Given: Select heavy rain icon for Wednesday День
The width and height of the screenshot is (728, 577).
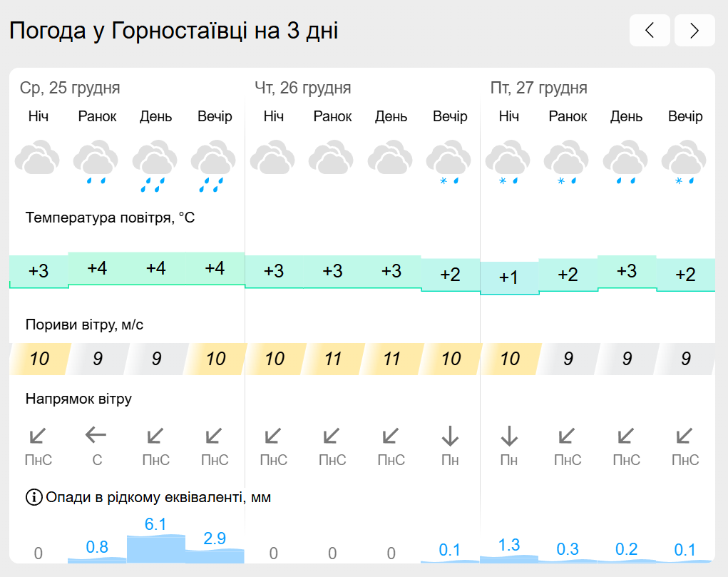Looking at the screenshot, I should pos(155,165).
